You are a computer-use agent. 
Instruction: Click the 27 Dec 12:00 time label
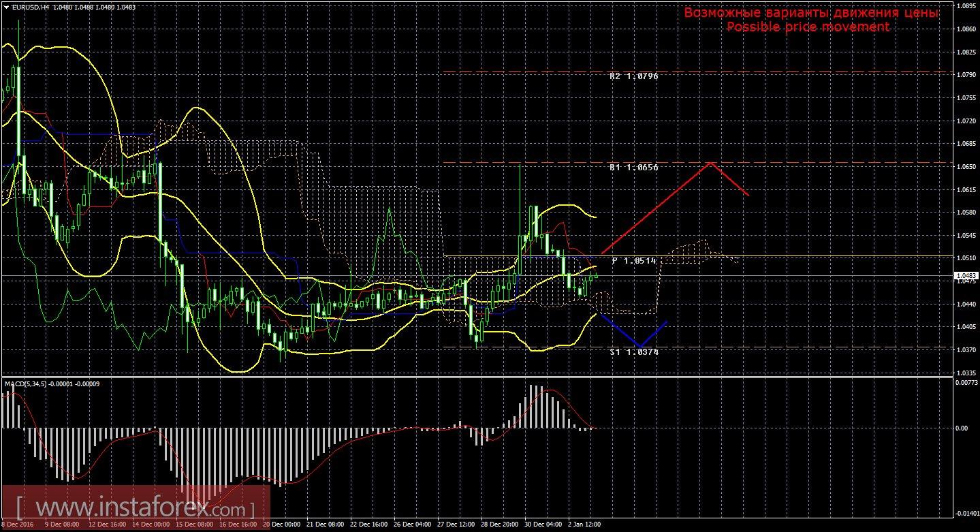point(457,525)
